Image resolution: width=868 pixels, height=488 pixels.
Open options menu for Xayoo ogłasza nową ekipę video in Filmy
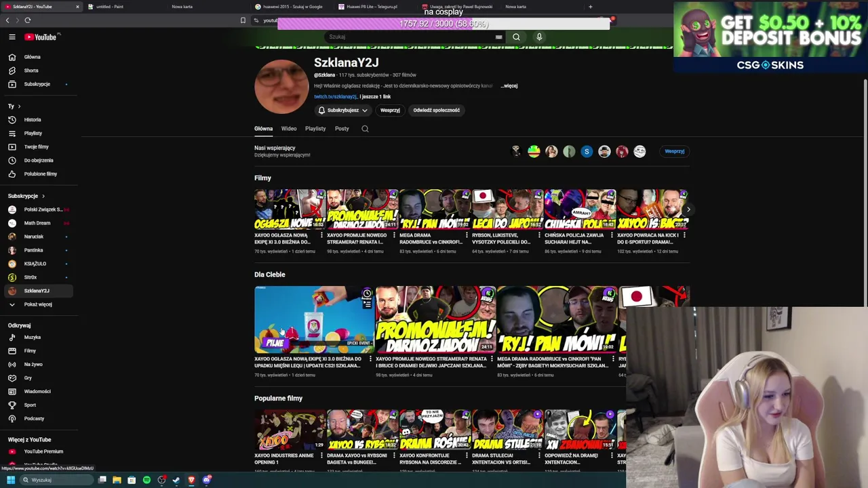click(x=321, y=235)
